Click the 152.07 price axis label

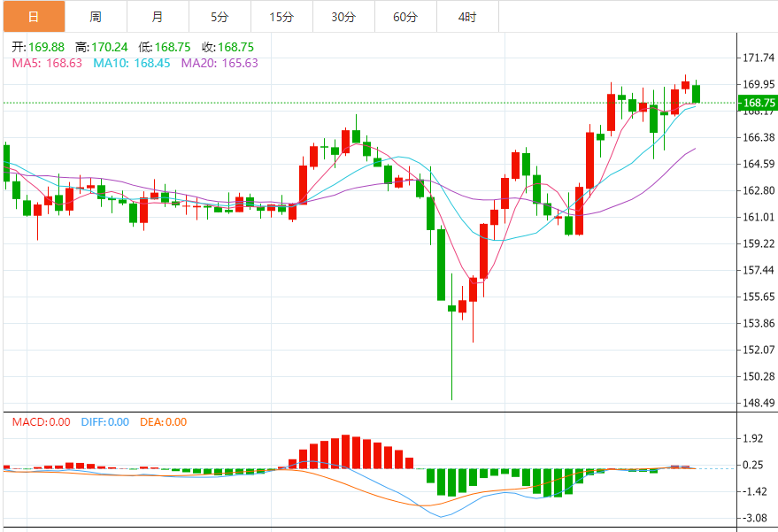[x=759, y=350]
